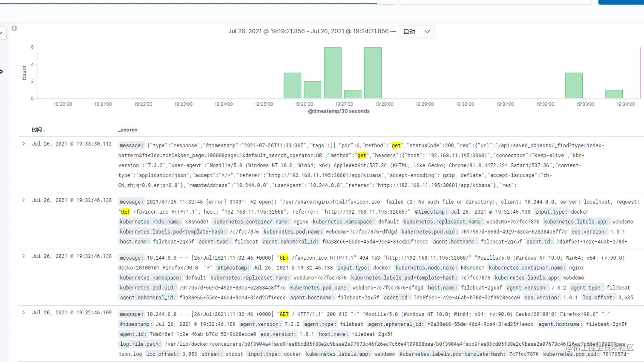Image resolution: width=644 pixels, height=362 pixels.
Task: Click the blue button at top right
Action: [621, 2]
